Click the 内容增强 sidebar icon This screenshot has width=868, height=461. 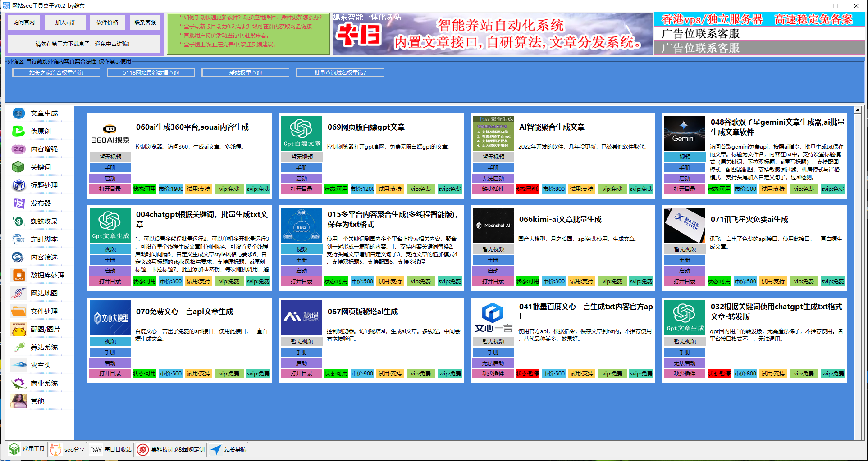[18, 149]
